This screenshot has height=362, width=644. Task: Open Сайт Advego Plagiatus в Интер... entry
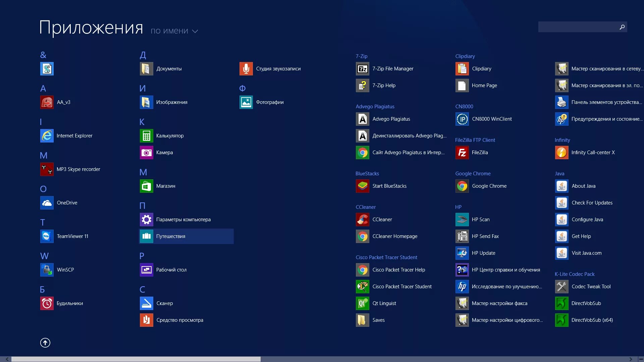[400, 153]
